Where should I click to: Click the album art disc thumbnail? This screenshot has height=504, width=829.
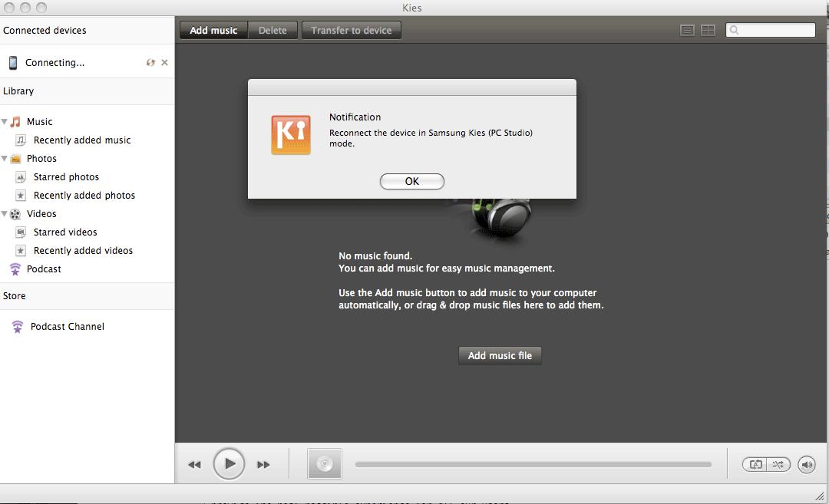(x=324, y=464)
